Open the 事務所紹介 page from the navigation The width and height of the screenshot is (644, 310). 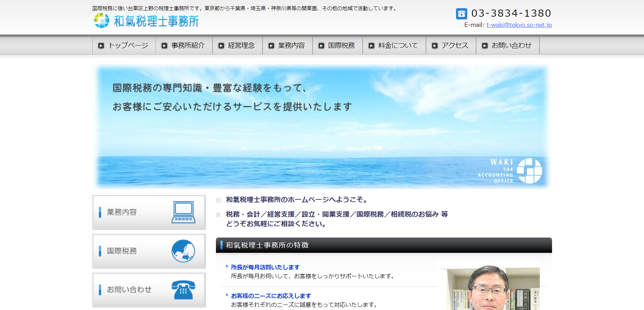(188, 45)
